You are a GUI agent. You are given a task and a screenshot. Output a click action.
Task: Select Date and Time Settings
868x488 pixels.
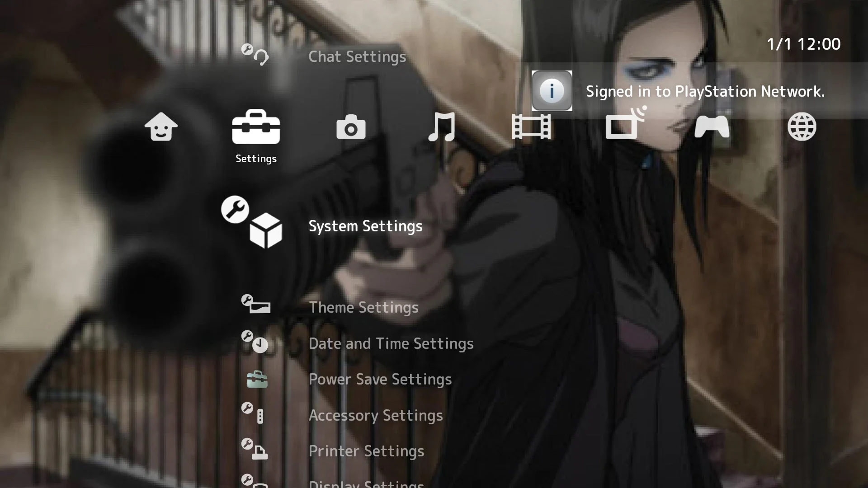391,344
